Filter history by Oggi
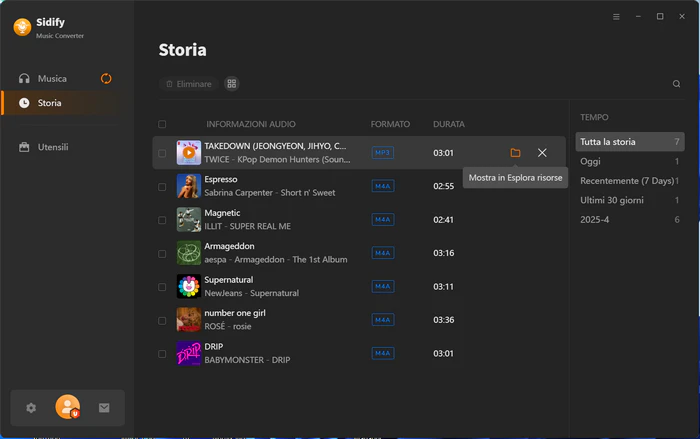 [629, 161]
